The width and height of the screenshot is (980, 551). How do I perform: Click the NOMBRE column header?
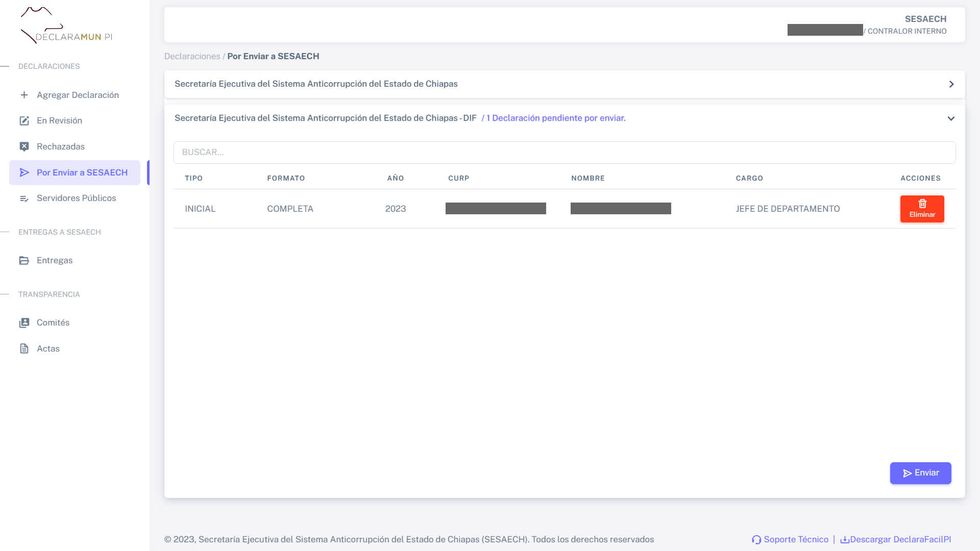pyautogui.click(x=588, y=179)
